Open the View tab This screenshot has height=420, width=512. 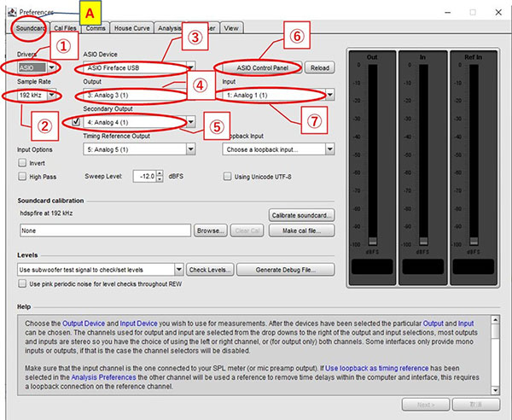pyautogui.click(x=231, y=28)
